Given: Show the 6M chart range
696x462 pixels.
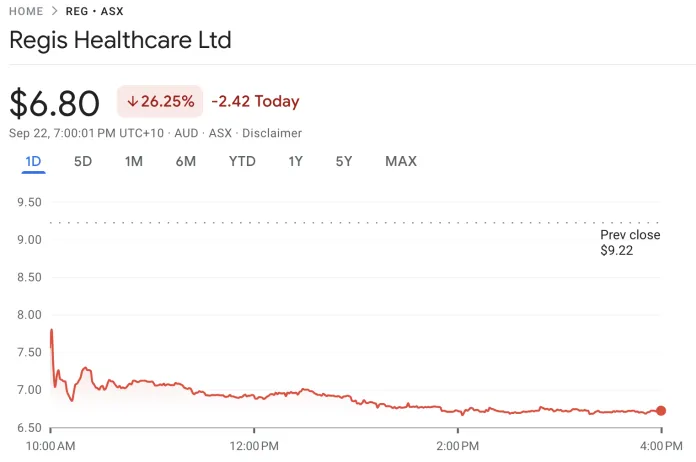Looking at the screenshot, I should coord(185,161).
